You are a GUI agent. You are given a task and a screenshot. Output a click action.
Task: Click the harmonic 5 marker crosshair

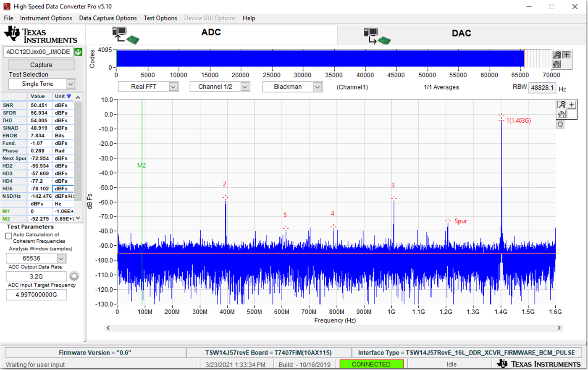tap(286, 228)
